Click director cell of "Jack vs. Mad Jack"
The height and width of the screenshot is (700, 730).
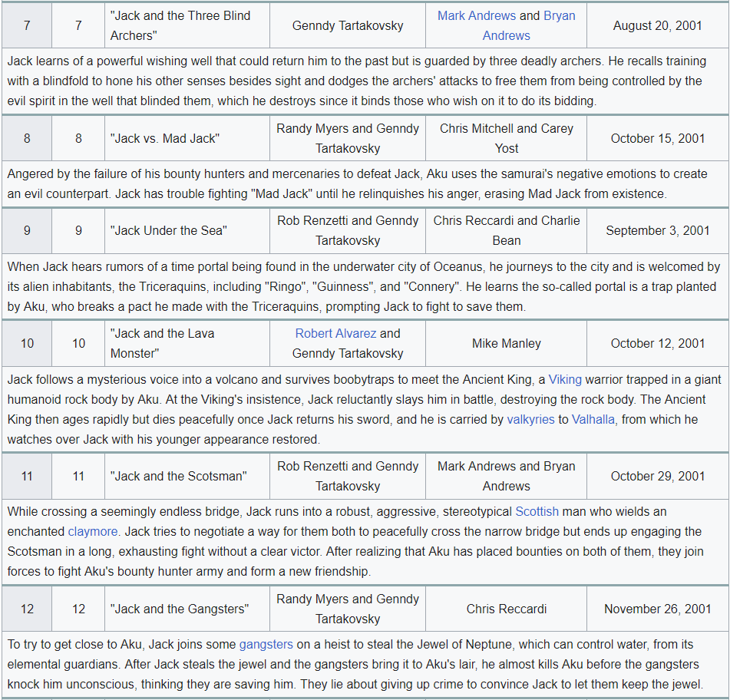point(348,138)
